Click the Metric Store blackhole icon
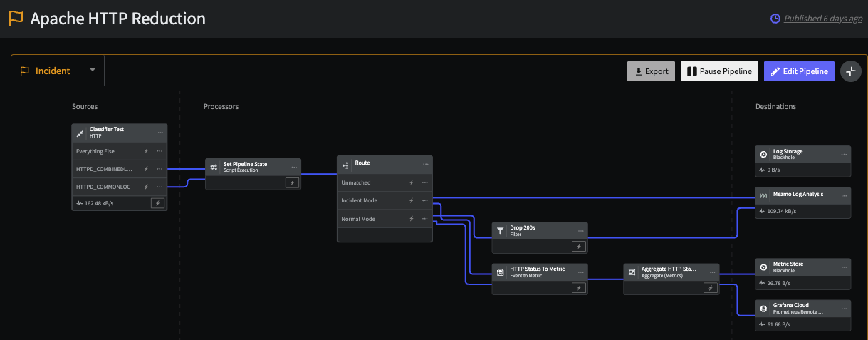This screenshot has width=868, height=340. pos(763,267)
